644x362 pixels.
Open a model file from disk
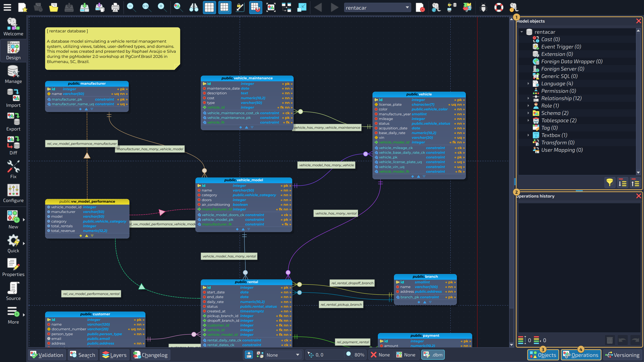pyautogui.click(x=53, y=8)
